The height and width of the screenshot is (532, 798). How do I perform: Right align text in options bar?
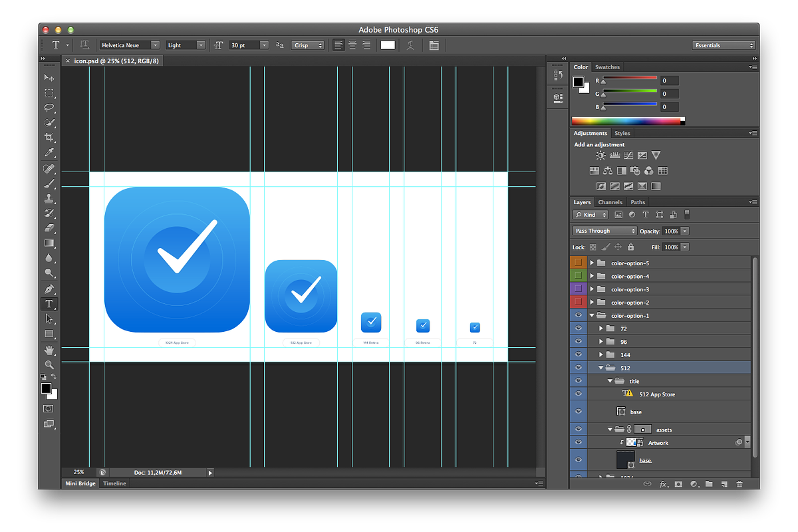click(366, 45)
